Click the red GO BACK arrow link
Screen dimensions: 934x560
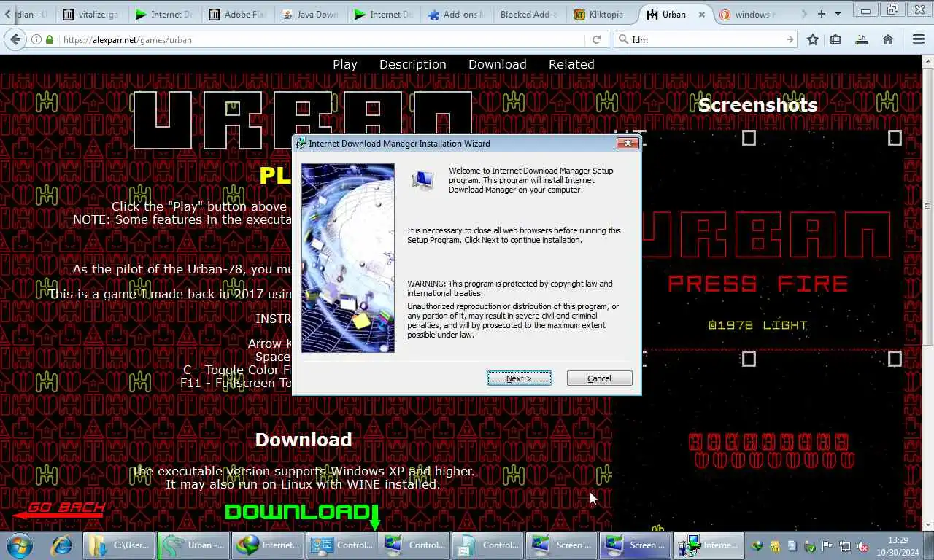point(60,510)
